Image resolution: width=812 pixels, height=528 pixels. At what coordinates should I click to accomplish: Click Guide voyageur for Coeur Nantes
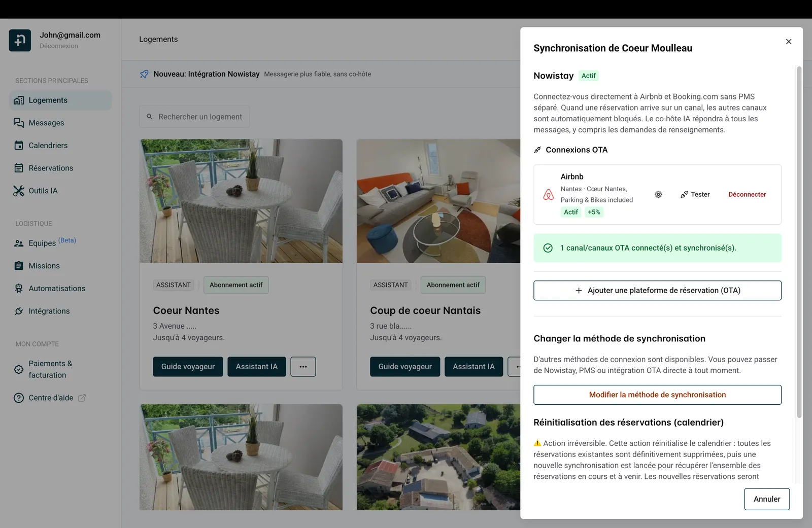[188, 367]
